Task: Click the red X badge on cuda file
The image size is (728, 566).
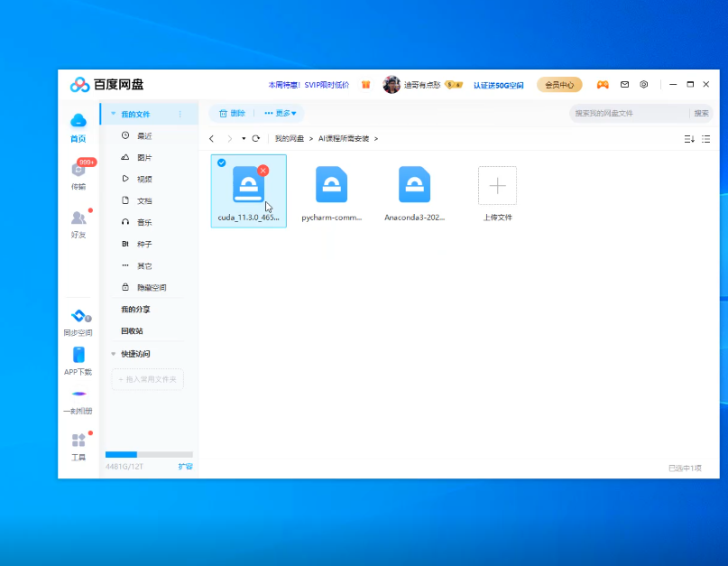Action: (x=263, y=171)
